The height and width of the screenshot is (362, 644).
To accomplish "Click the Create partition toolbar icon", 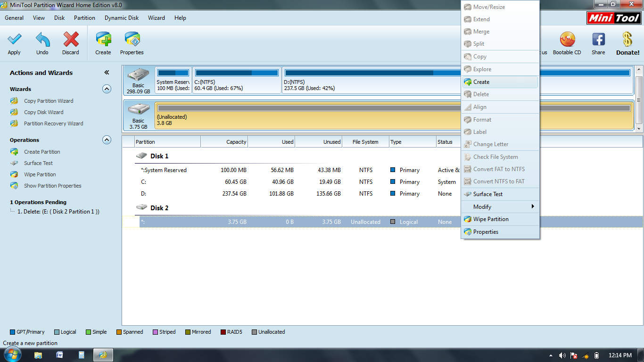I will pyautogui.click(x=103, y=40).
